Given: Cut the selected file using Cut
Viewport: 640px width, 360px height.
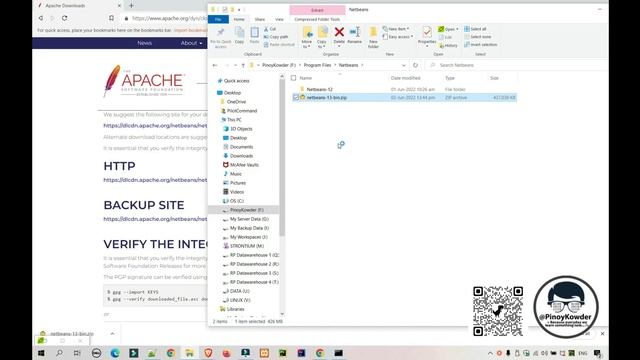Looking at the screenshot, I should point(270,29).
